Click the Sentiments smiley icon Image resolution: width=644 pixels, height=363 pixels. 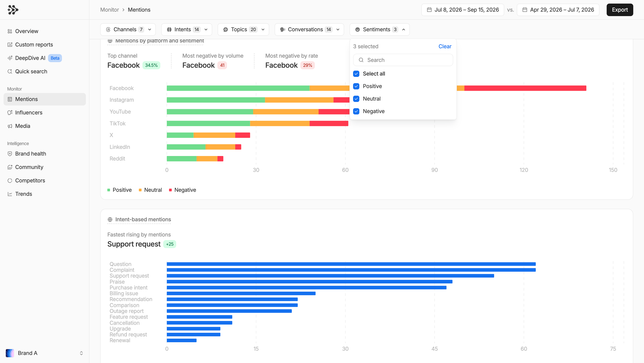coord(358,30)
